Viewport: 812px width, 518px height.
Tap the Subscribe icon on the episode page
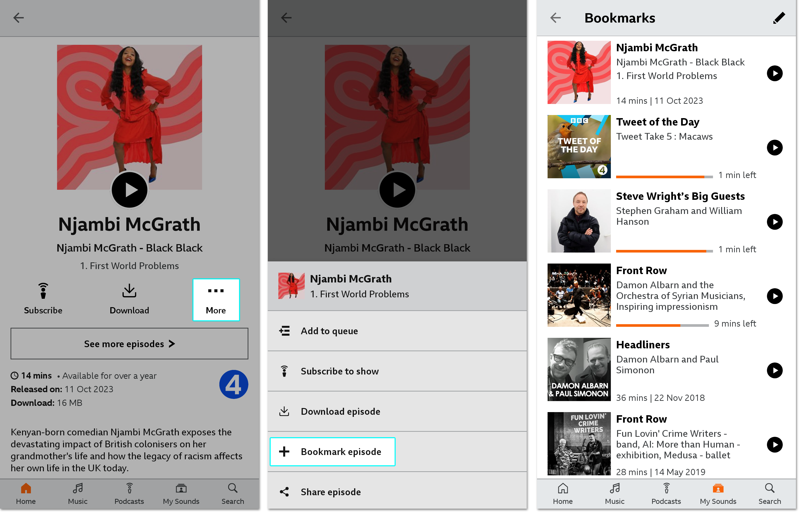43,291
